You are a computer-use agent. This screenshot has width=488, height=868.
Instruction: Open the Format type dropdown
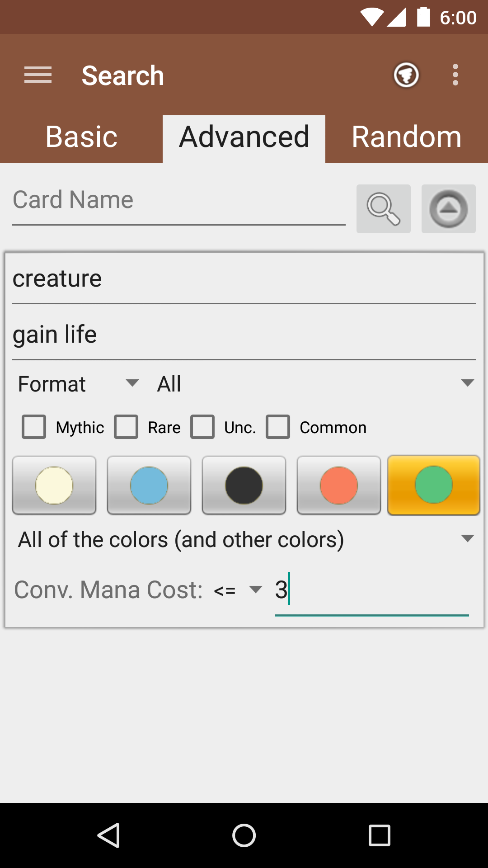coord(78,384)
